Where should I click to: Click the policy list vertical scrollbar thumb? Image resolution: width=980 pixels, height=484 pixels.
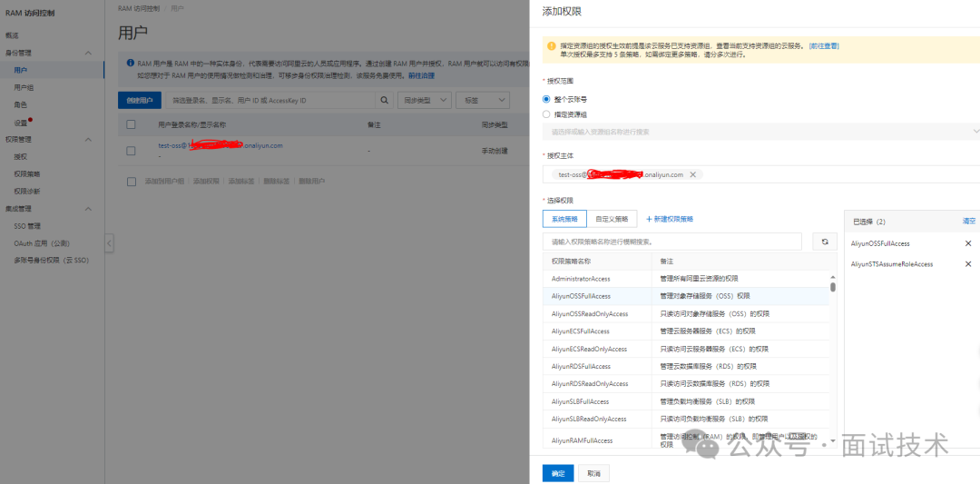coord(833,287)
